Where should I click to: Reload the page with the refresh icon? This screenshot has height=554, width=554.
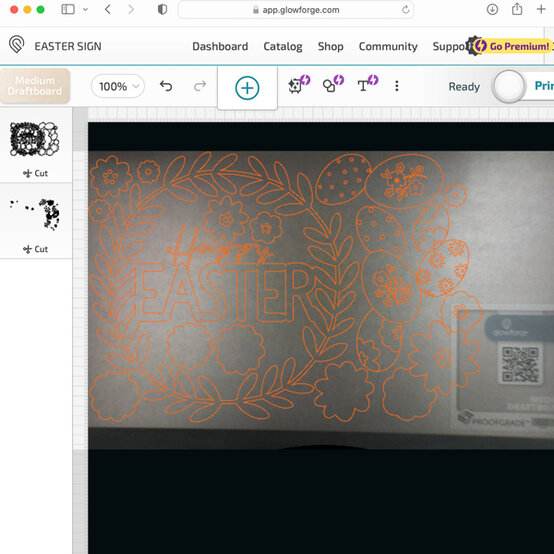406,10
